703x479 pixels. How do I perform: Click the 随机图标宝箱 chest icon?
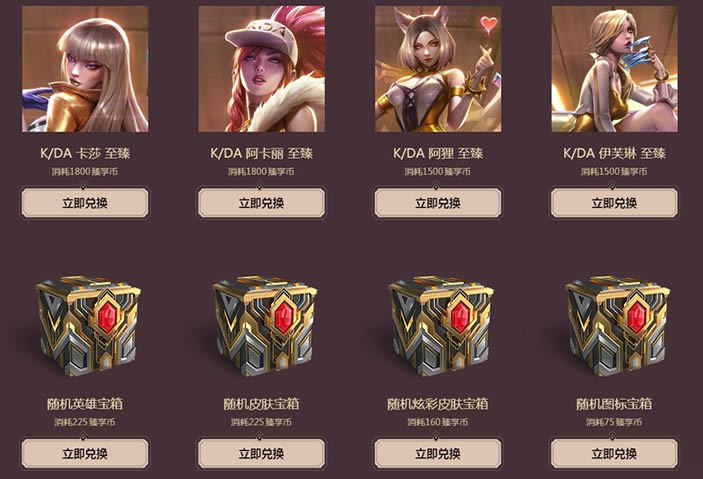617,326
